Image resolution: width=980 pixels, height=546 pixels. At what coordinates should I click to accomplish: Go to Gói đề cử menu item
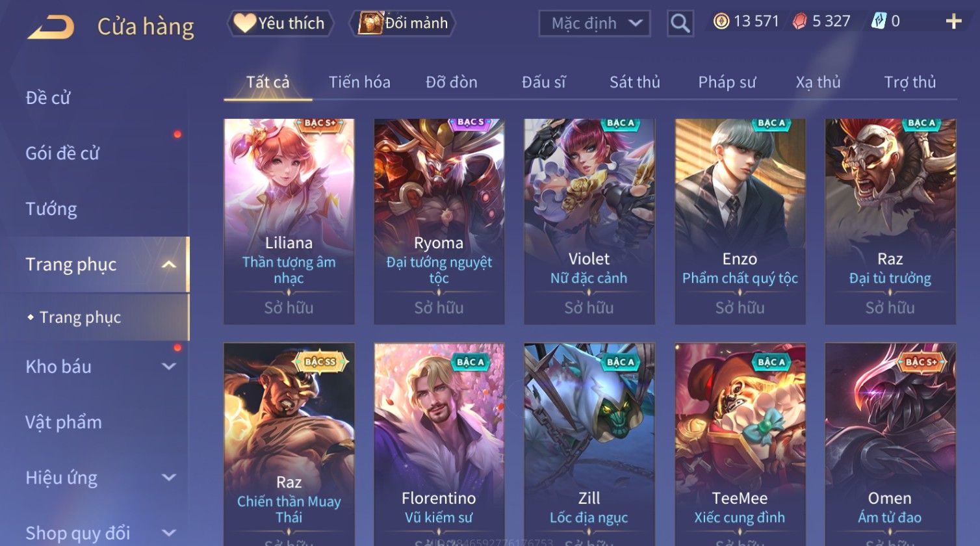click(62, 153)
